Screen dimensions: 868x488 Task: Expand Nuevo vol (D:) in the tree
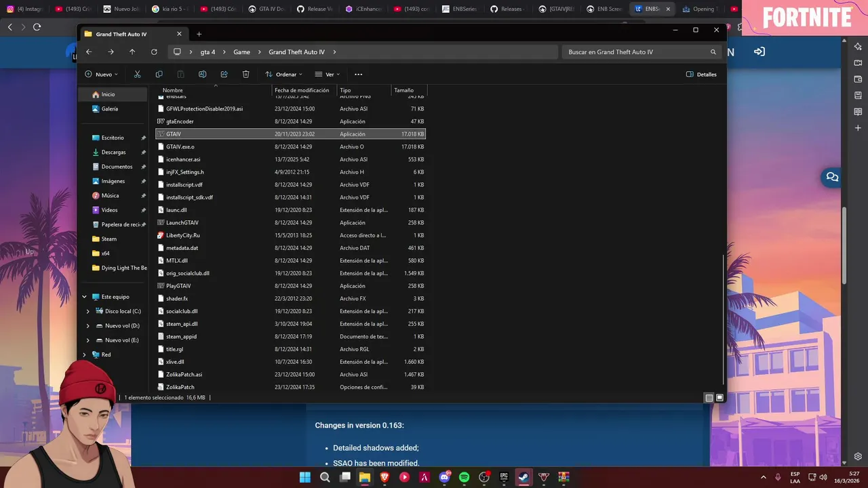point(87,326)
